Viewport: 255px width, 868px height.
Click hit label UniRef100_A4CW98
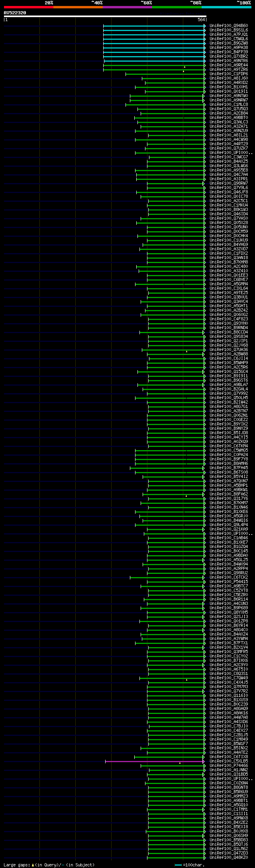pyautogui.click(x=229, y=140)
